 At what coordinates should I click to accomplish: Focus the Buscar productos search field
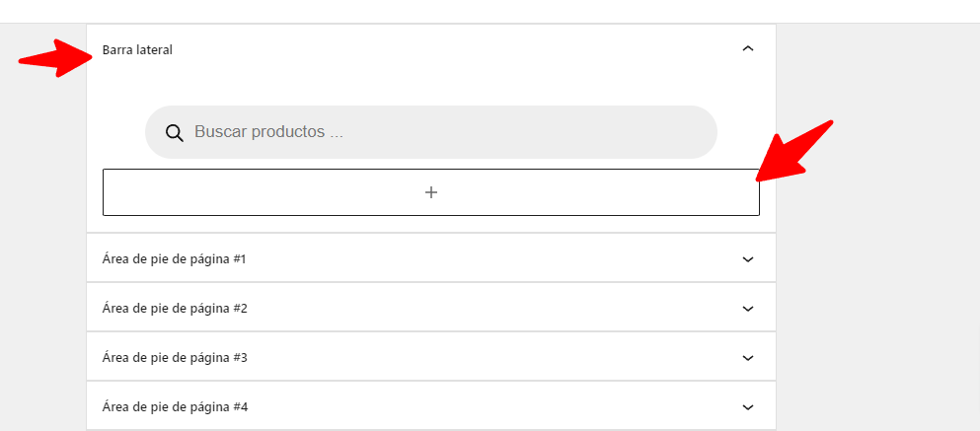point(450,132)
